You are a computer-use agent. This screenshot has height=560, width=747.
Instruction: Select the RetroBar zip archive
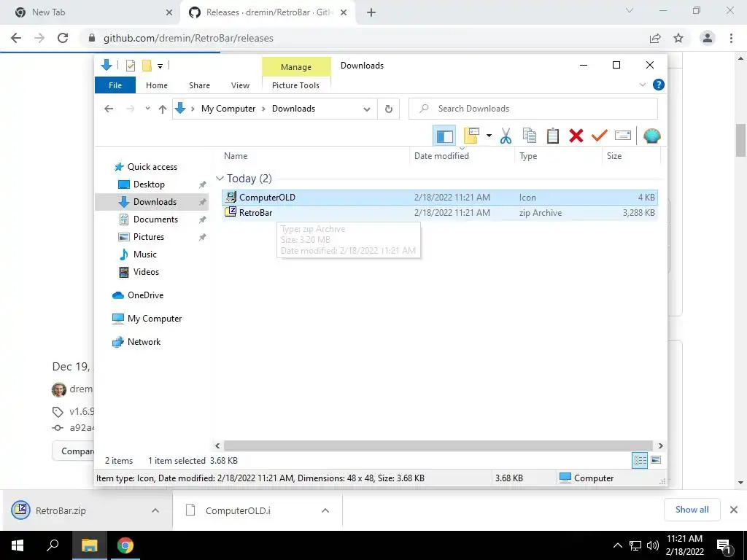440,213
